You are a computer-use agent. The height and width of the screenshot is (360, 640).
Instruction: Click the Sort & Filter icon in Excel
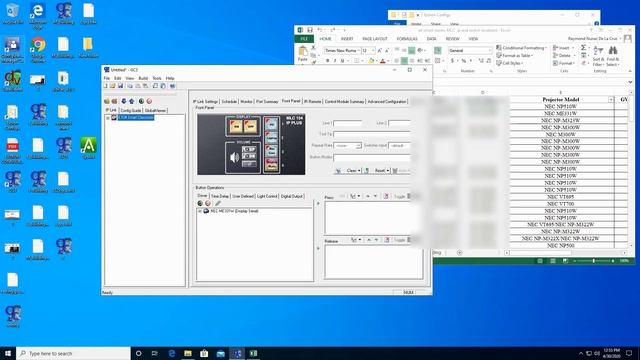pos(598,51)
